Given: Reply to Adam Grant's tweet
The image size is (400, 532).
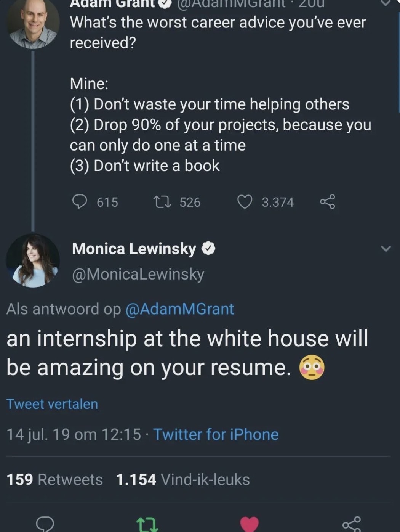Looking at the screenshot, I should (x=80, y=202).
